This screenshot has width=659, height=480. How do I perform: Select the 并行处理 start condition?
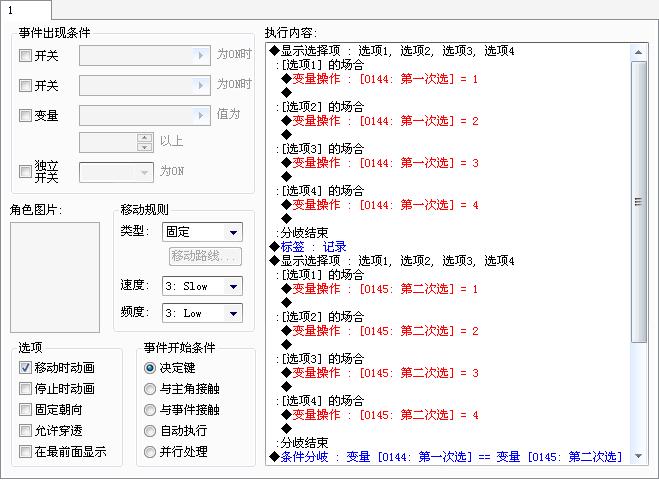tap(150, 452)
